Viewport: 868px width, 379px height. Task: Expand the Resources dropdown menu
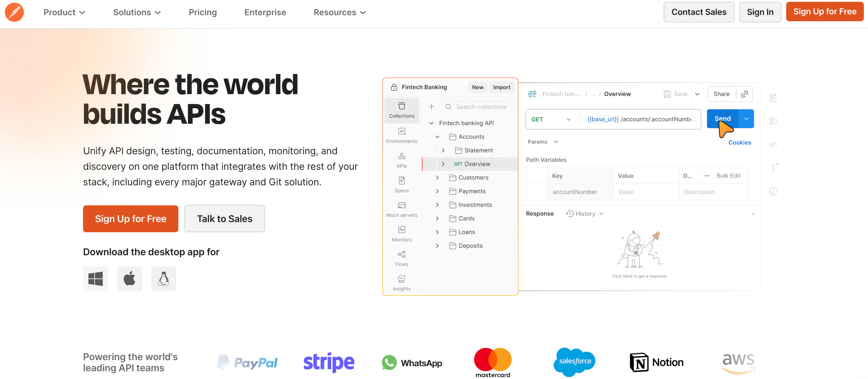pyautogui.click(x=339, y=13)
